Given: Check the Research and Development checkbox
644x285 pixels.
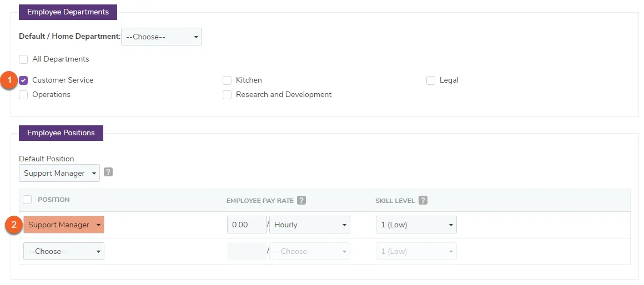Looking at the screenshot, I should pos(227,95).
